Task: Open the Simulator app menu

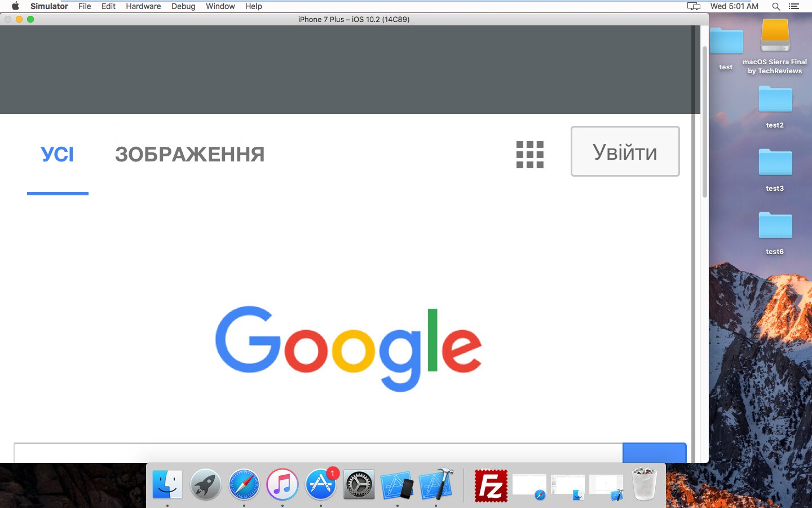Action: pos(49,6)
